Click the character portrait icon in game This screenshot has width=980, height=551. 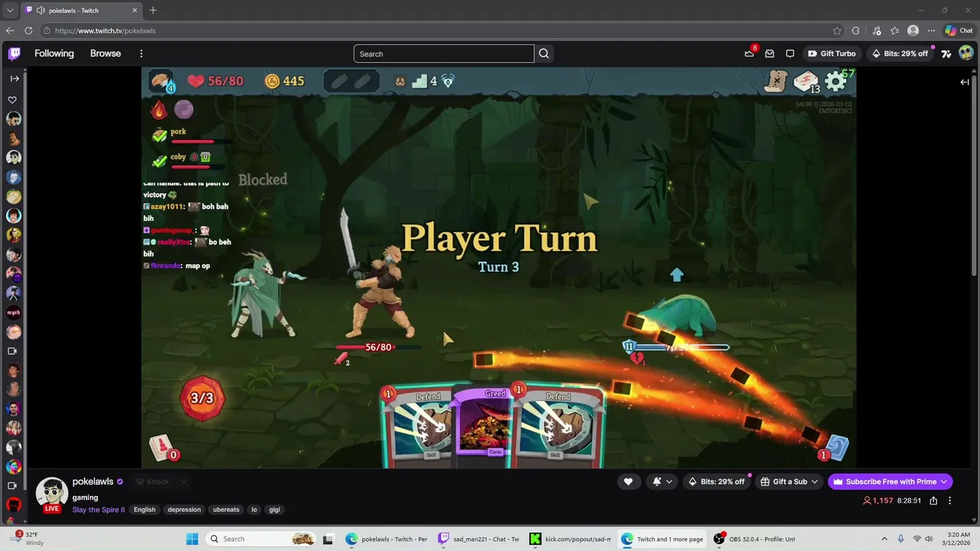(162, 81)
